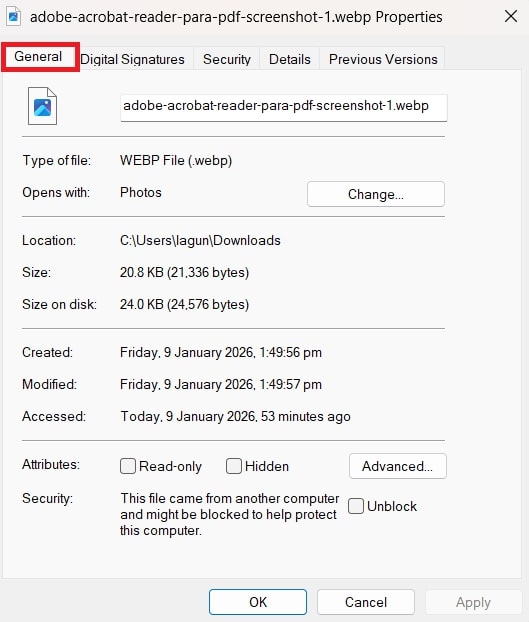Image resolution: width=529 pixels, height=622 pixels.
Task: Click the file name input field
Action: point(284,108)
